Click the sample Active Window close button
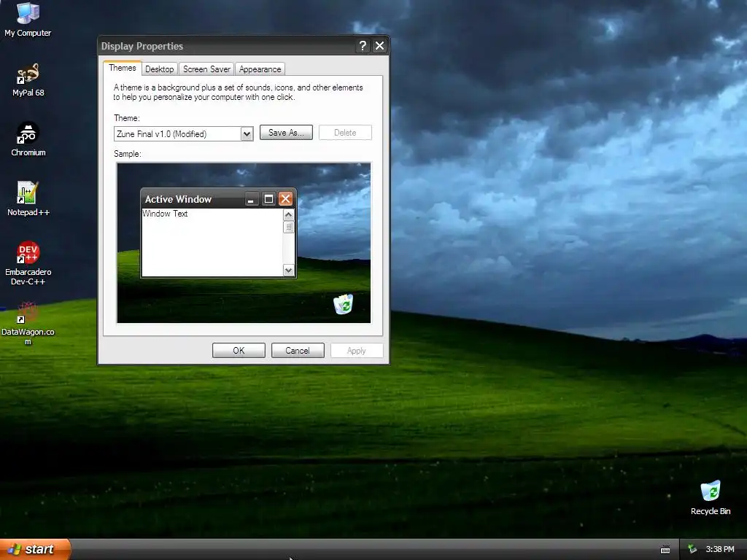This screenshot has width=747, height=560. coord(285,198)
